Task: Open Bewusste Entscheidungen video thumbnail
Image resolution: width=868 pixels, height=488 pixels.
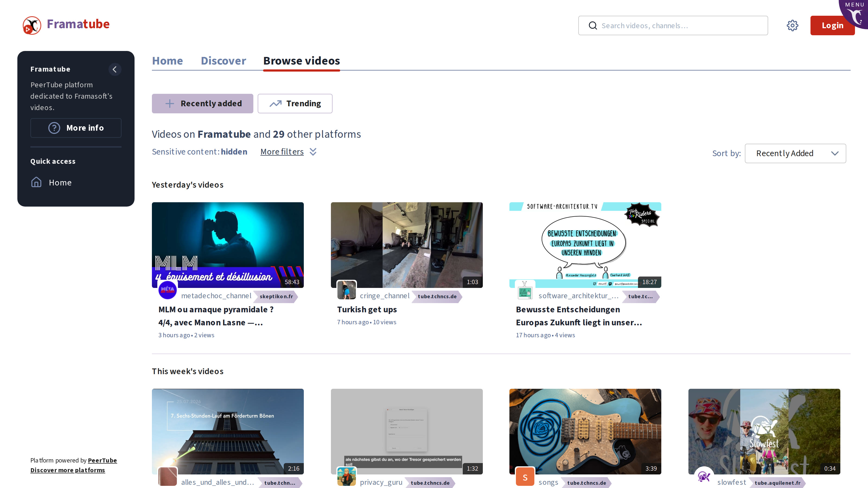Action: click(x=585, y=245)
